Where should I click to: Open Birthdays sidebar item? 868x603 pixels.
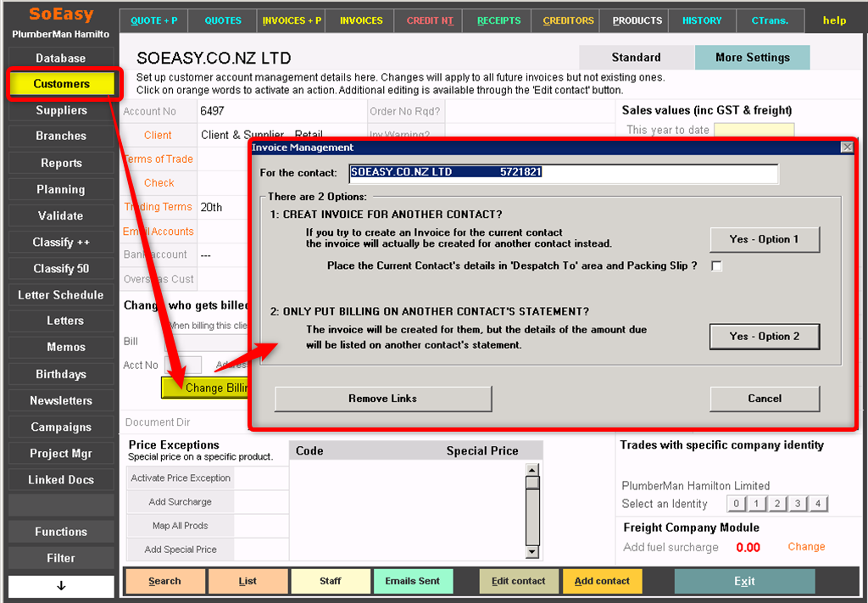61,374
